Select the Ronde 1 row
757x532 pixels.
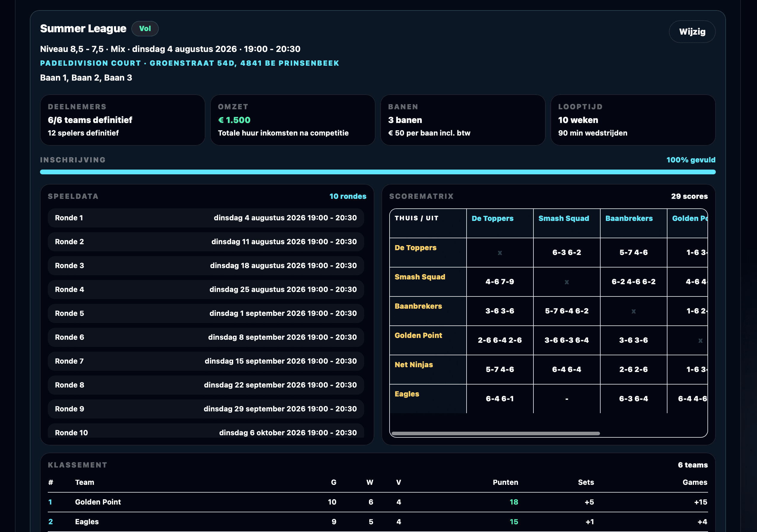tap(206, 218)
